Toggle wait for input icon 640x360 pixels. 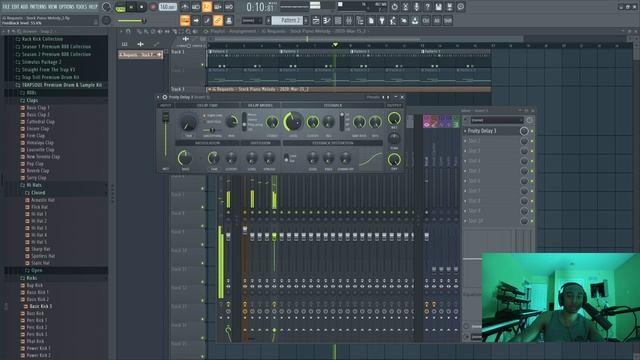point(196,7)
